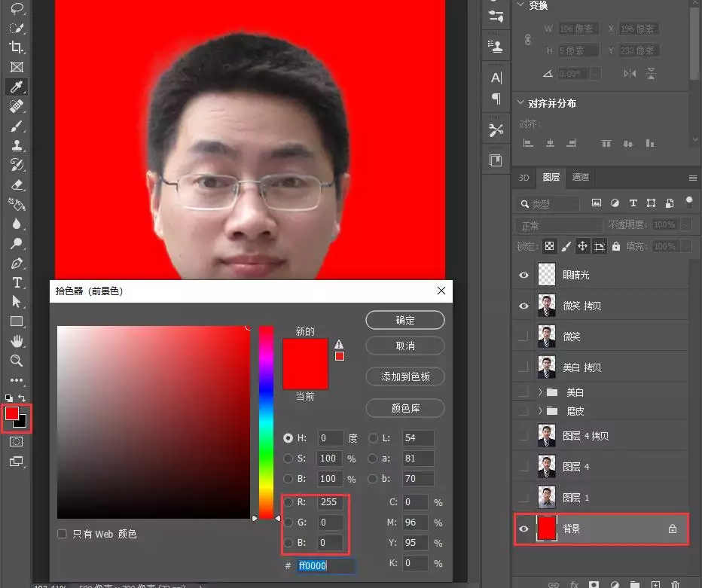Select the History Brush tool
This screenshot has height=588, width=702.
(x=17, y=165)
